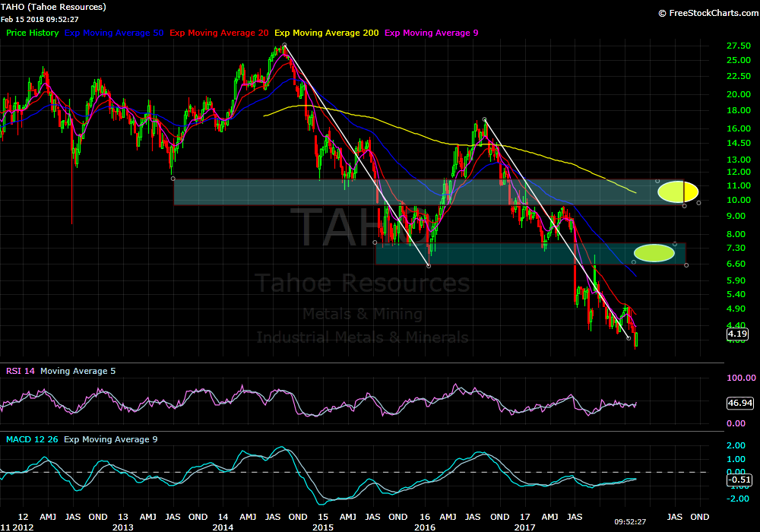The width and height of the screenshot is (760, 532).
Task: Click the Moving Average 5 label in RSI panel
Action: (x=77, y=371)
